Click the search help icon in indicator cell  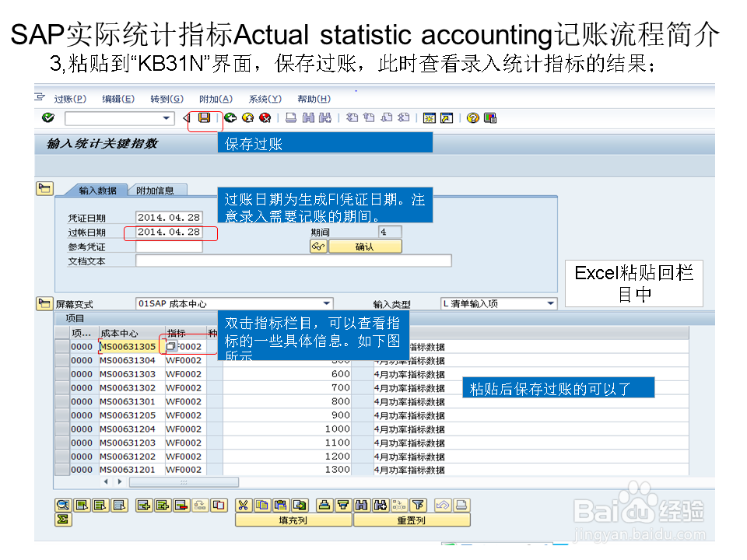(x=171, y=346)
